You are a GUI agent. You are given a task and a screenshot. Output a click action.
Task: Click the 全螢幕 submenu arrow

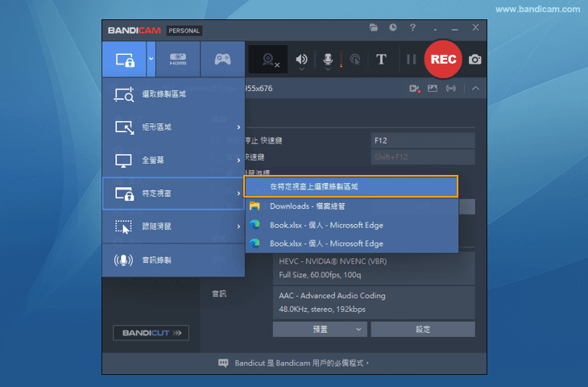coord(238,160)
